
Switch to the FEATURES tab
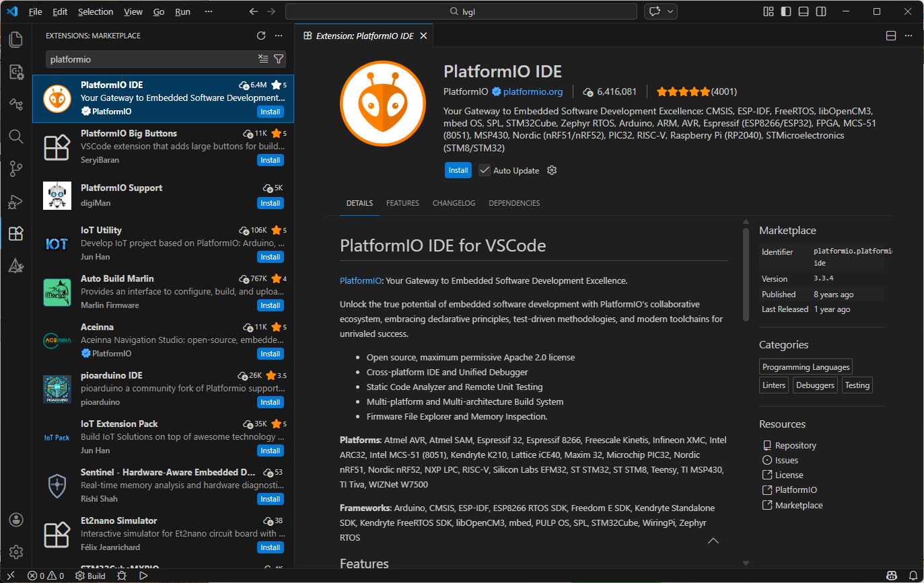click(402, 203)
